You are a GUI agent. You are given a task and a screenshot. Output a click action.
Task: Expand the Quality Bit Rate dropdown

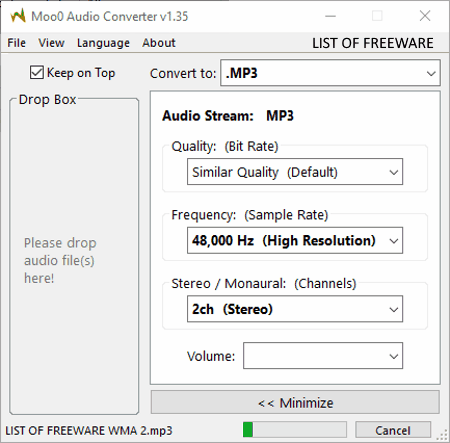pos(295,172)
